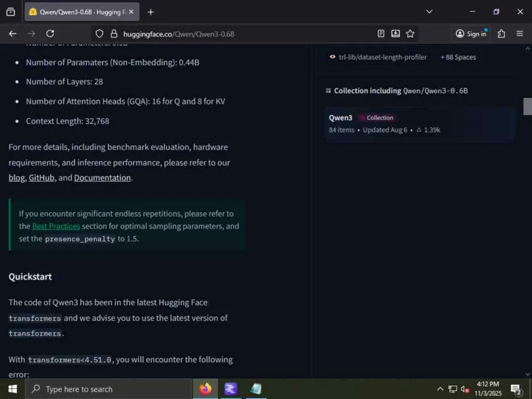Open the Firefox application menu
Screen dimensions: 532x399
click(x=520, y=34)
